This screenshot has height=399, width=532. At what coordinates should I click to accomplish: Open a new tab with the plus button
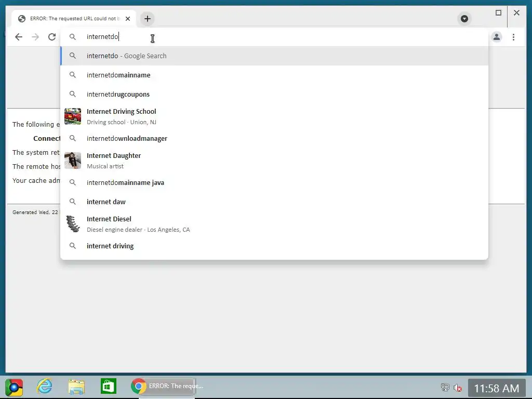pyautogui.click(x=147, y=19)
